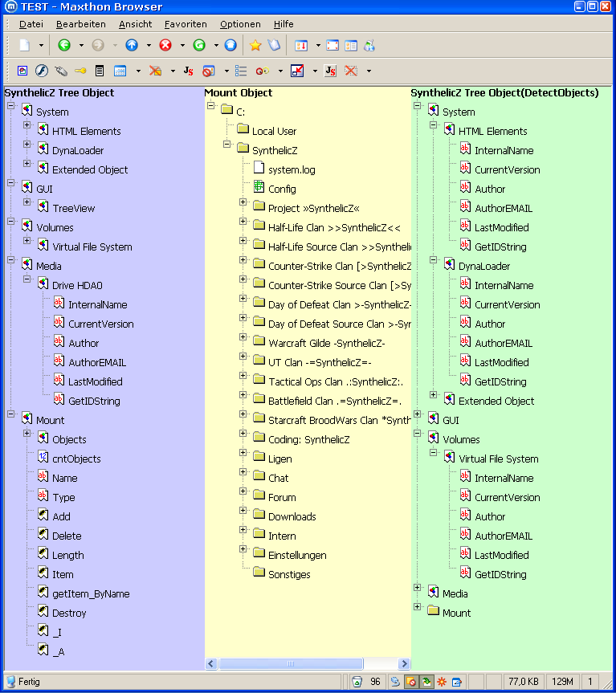Select the Downloads folder
616x693 pixels.
(x=292, y=516)
